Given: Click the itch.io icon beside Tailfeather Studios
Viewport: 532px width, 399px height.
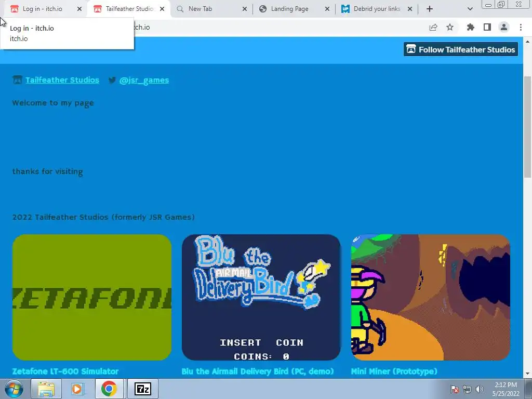Looking at the screenshot, I should click(x=17, y=79).
